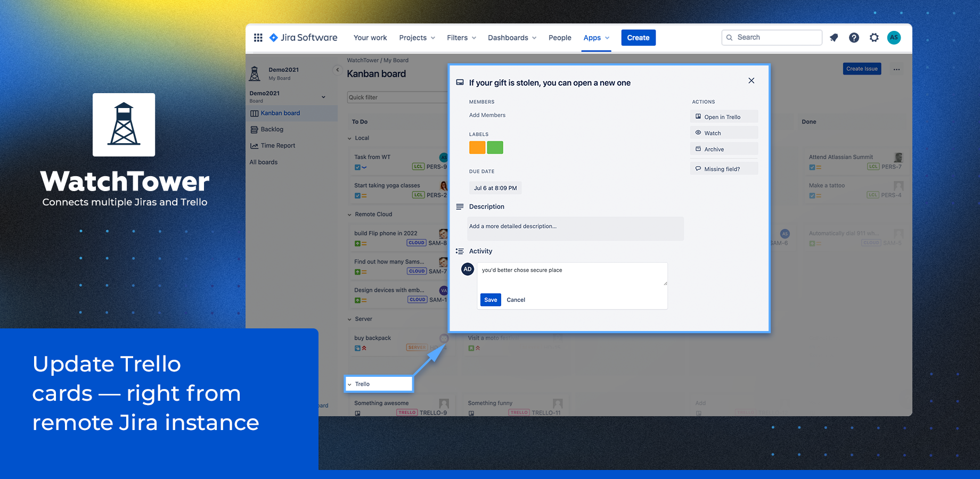The width and height of the screenshot is (980, 479).
Task: Select the orange label swatch
Action: [x=477, y=147]
